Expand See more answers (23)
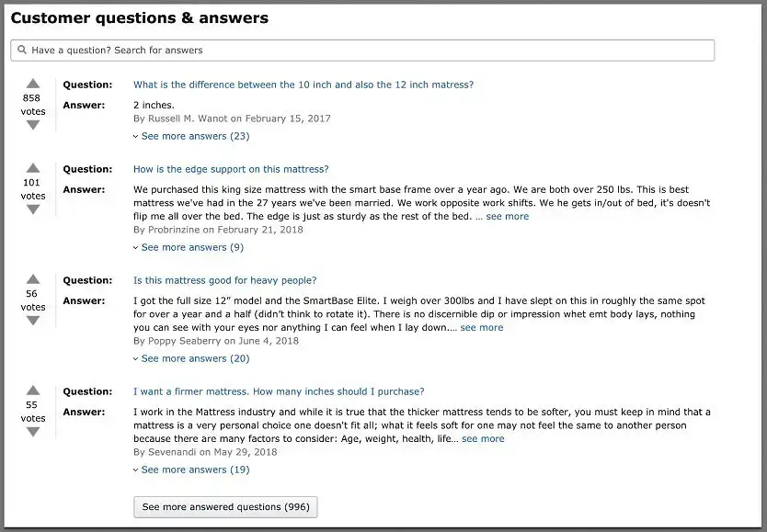 (195, 136)
